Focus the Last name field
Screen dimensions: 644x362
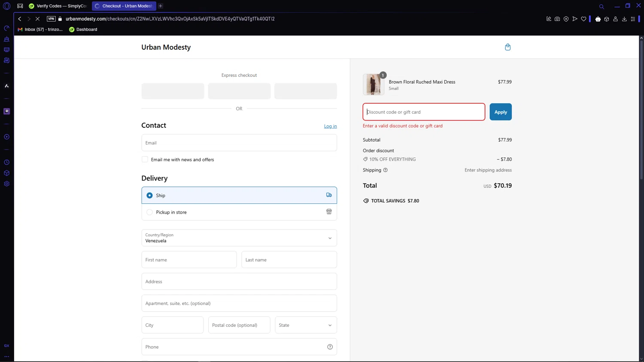click(x=289, y=260)
